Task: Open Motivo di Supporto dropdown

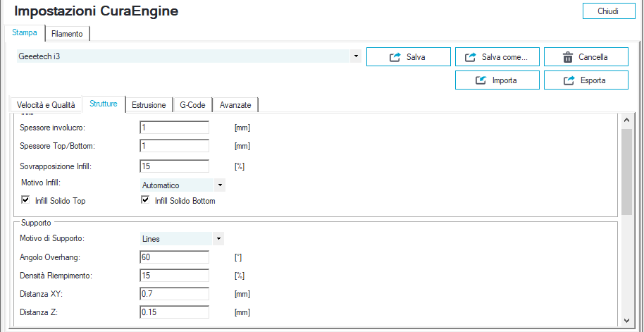Action: 220,239
